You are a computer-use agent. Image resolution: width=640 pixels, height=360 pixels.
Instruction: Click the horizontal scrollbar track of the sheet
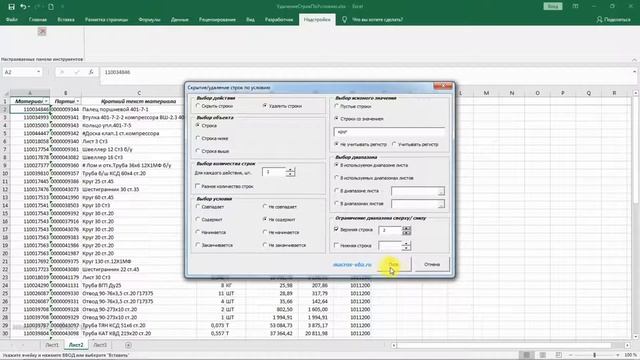(x=510, y=345)
